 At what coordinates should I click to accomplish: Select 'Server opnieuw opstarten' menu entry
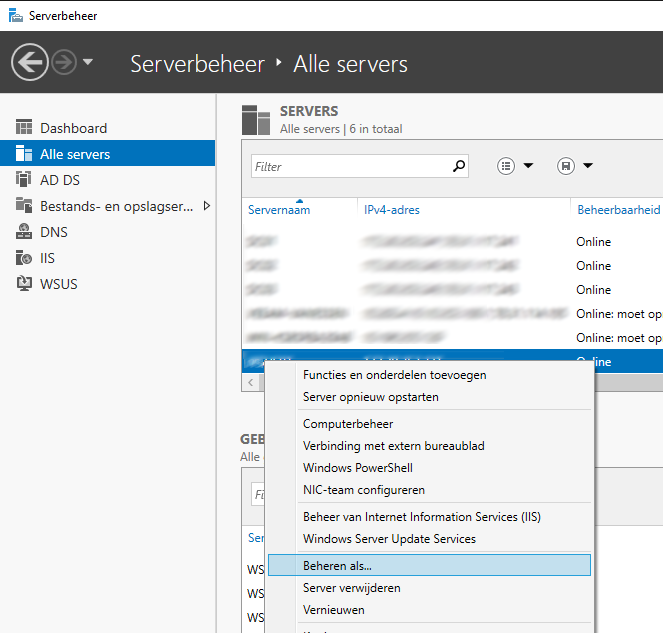370,397
